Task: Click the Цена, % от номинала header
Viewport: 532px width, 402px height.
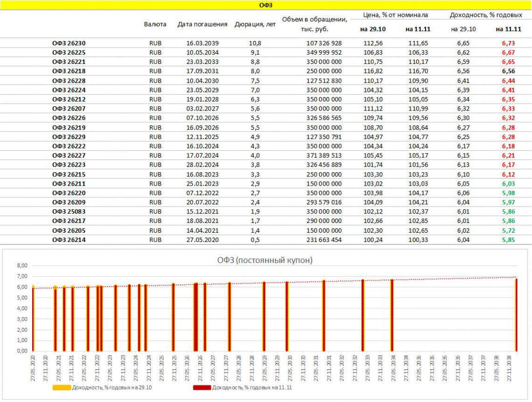Action: tap(395, 15)
